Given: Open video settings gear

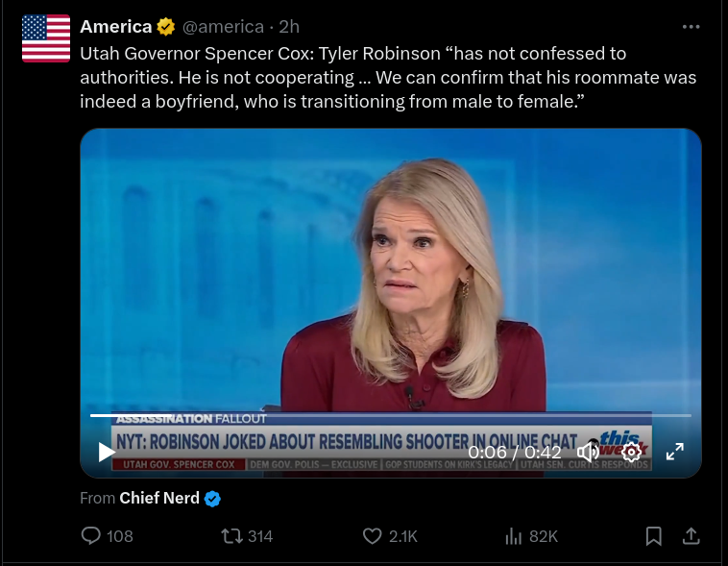Looking at the screenshot, I should (x=631, y=452).
